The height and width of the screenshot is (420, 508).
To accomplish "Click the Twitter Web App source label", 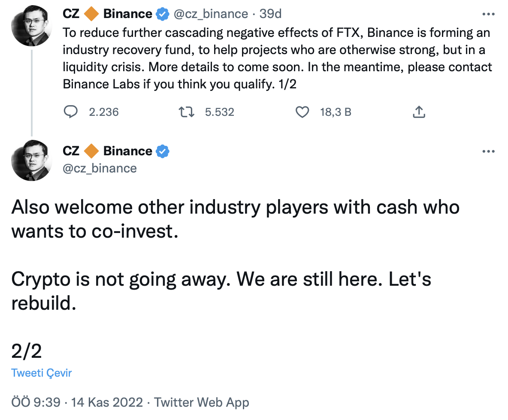I will 202,402.
